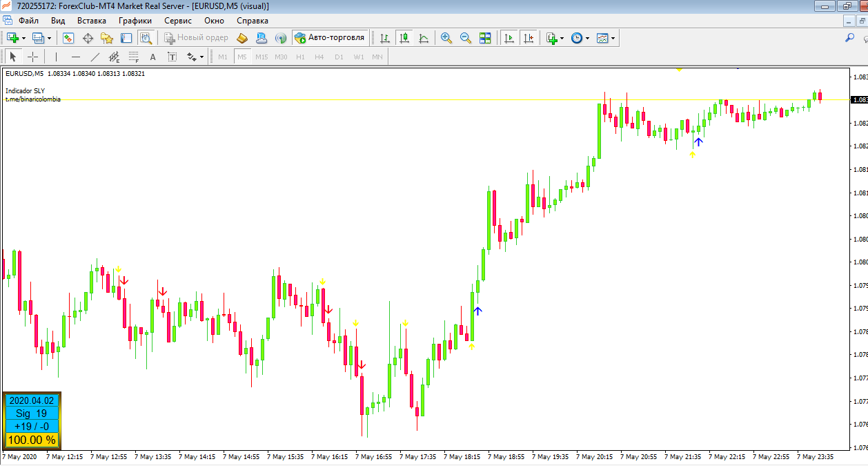Click the Zoom In magnifier

click(446, 38)
